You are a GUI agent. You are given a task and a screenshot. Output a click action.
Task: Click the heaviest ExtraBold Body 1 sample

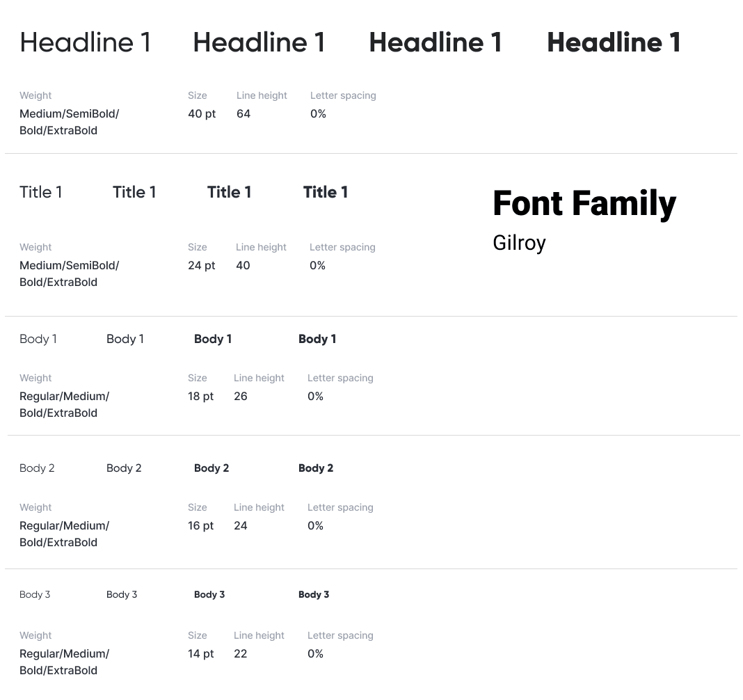pos(317,339)
